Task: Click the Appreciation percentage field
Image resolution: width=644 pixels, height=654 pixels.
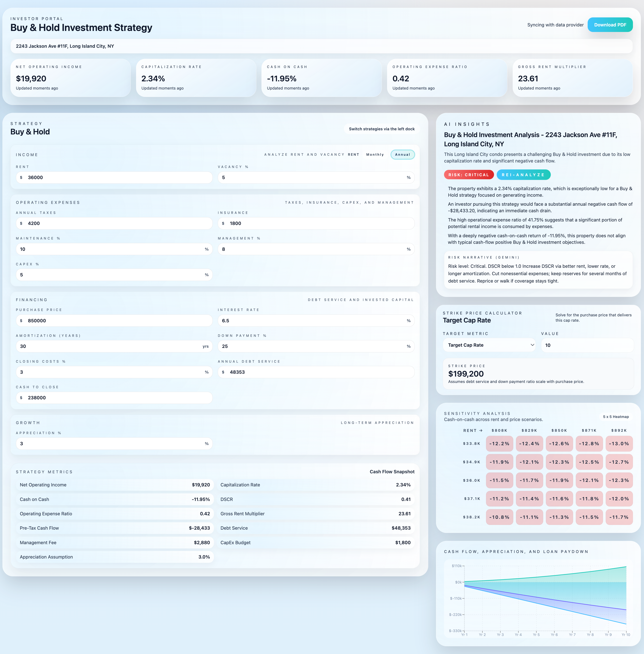Action: tap(114, 443)
